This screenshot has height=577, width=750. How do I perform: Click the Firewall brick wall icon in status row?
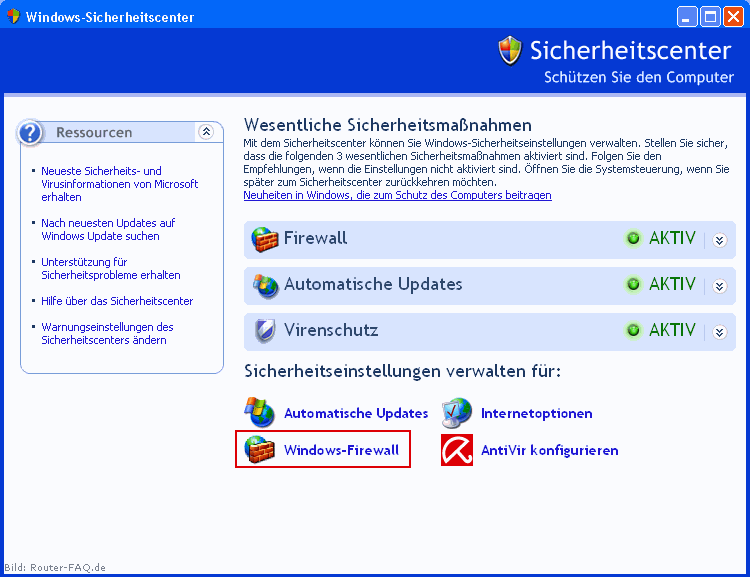[265, 239]
